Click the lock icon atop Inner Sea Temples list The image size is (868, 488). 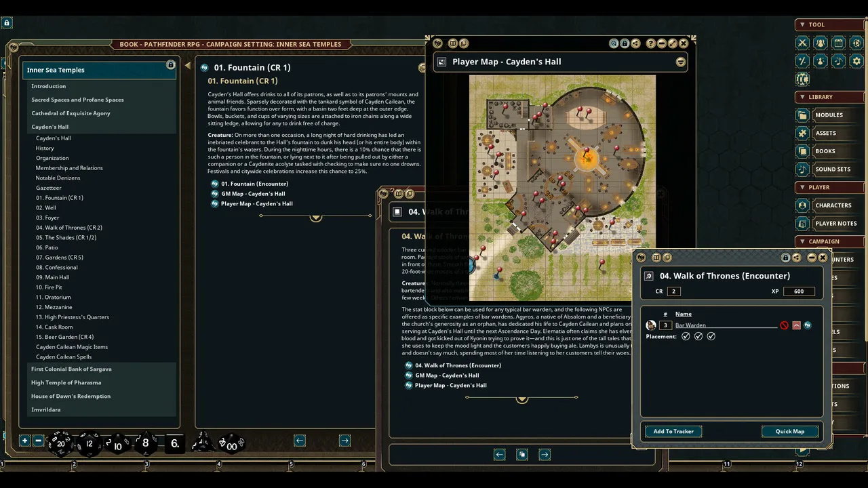coord(170,65)
